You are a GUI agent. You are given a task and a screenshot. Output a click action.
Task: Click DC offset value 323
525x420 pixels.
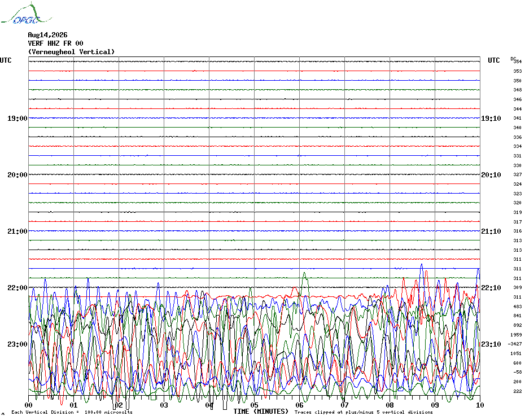(518, 194)
